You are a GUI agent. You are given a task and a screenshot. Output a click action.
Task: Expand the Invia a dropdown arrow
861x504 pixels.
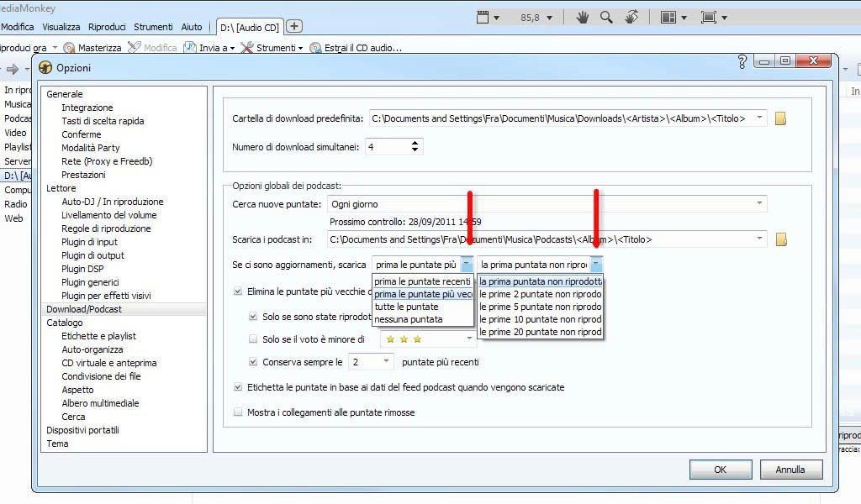click(x=232, y=48)
